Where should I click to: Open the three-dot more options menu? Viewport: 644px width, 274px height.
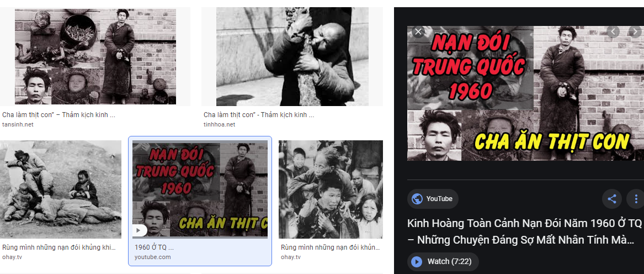point(636,199)
